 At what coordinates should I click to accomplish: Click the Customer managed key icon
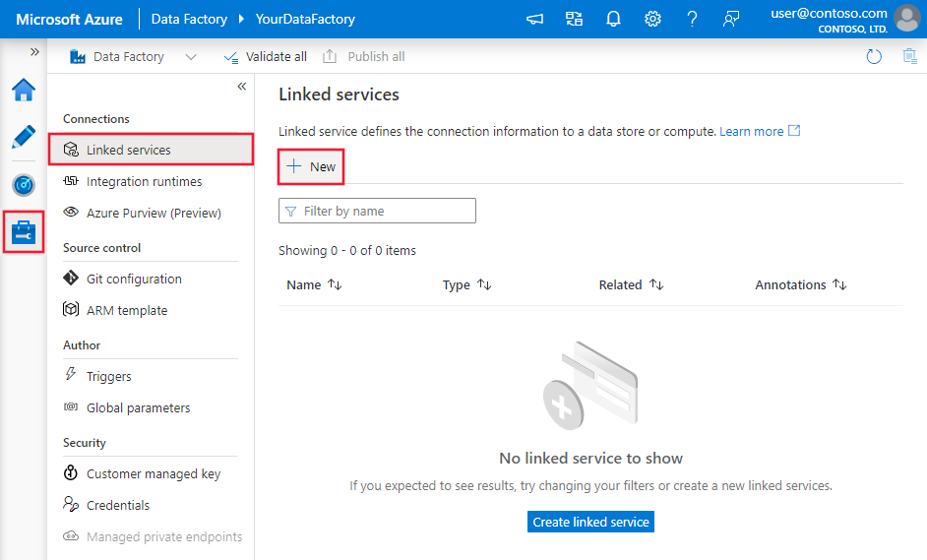pos(71,472)
